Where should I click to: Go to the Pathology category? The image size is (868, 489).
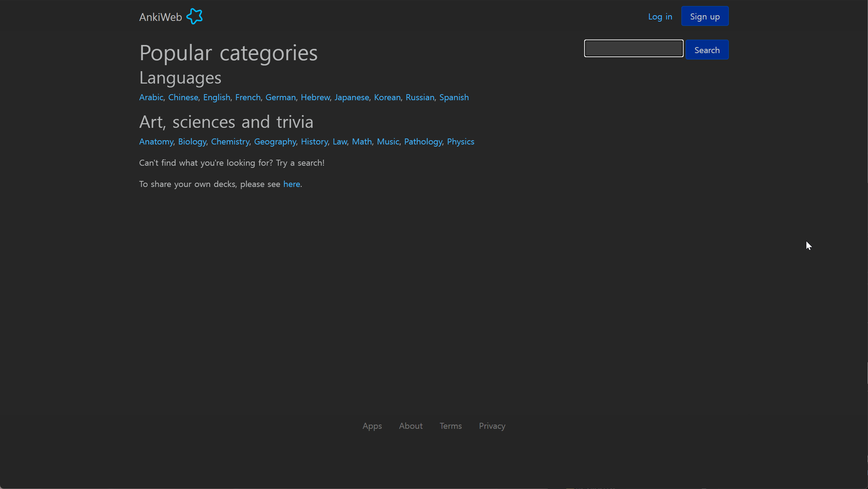(x=423, y=142)
